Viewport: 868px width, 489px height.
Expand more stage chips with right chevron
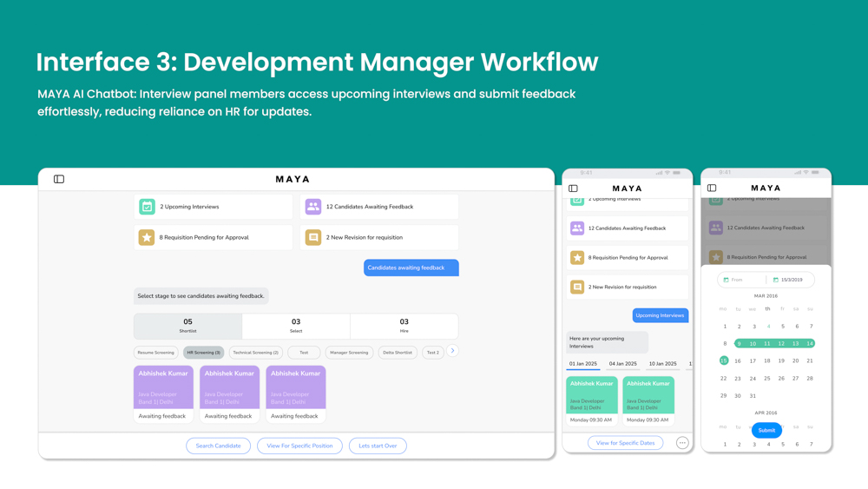point(452,351)
